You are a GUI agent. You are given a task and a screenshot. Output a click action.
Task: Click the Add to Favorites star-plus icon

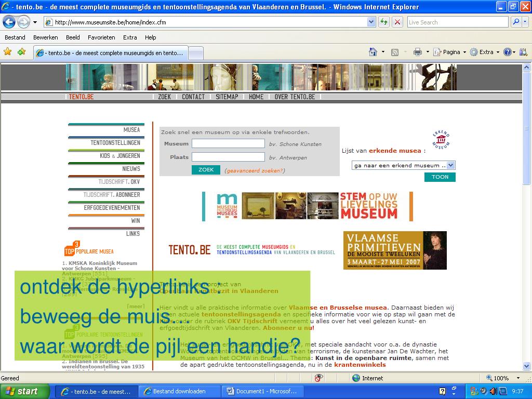tap(22, 52)
